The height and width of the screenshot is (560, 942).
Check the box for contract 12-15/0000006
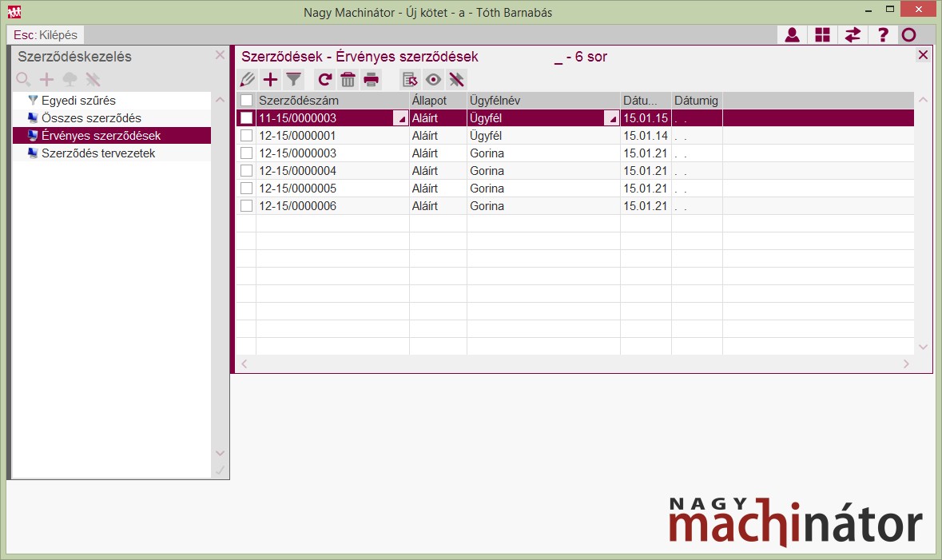pyautogui.click(x=246, y=205)
